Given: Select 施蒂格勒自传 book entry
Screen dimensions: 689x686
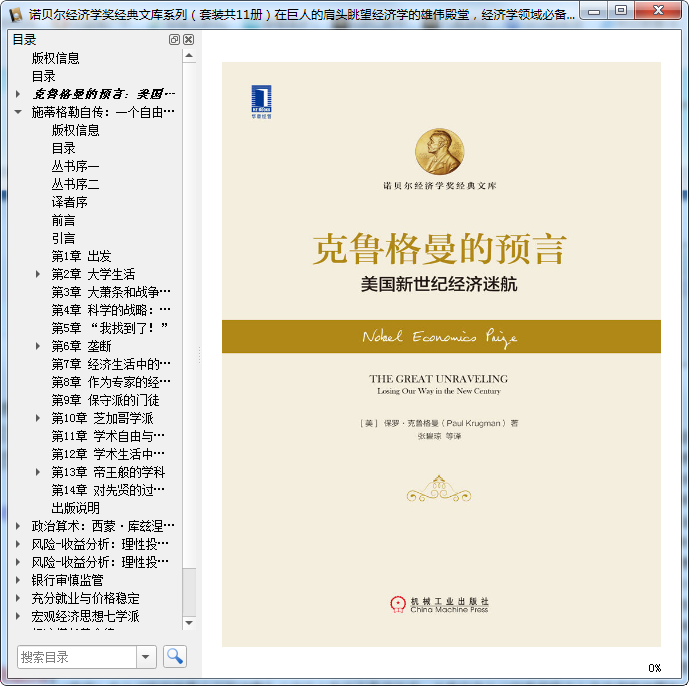Looking at the screenshot, I should point(103,112).
